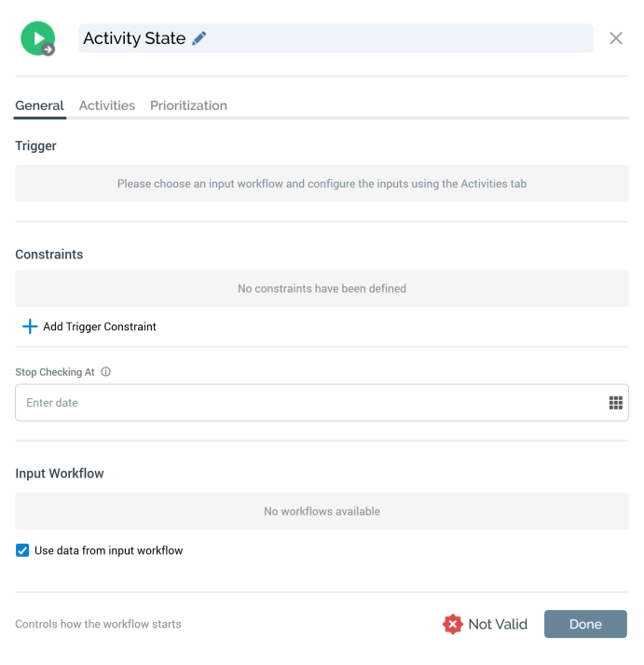Click the small arrow badge on the play icon

click(x=48, y=49)
